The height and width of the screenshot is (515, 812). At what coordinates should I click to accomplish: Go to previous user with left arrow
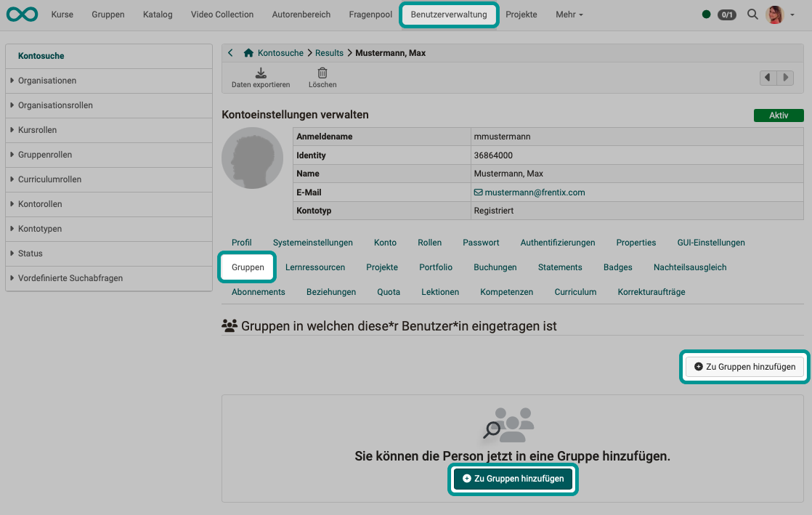[x=768, y=78]
